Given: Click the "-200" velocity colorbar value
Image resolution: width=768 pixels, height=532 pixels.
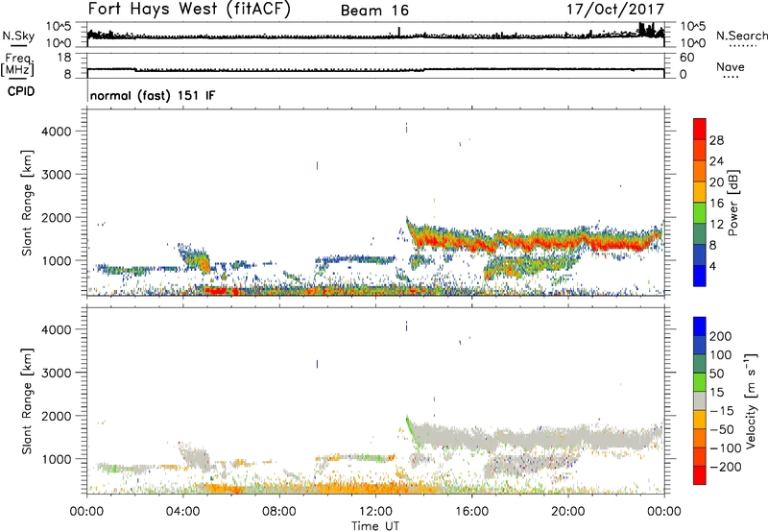Looking at the screenshot, I should [x=726, y=467].
